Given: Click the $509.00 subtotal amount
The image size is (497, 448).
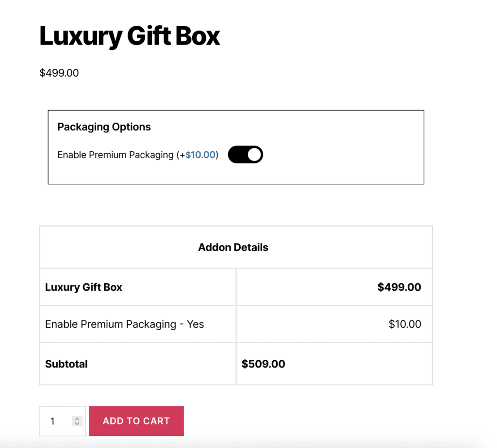Looking at the screenshot, I should (x=263, y=364).
